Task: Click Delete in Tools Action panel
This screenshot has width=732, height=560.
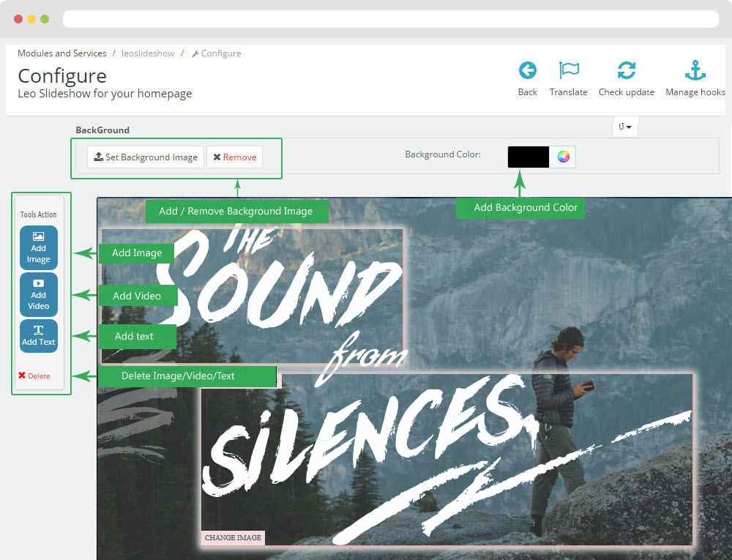Action: (x=34, y=376)
